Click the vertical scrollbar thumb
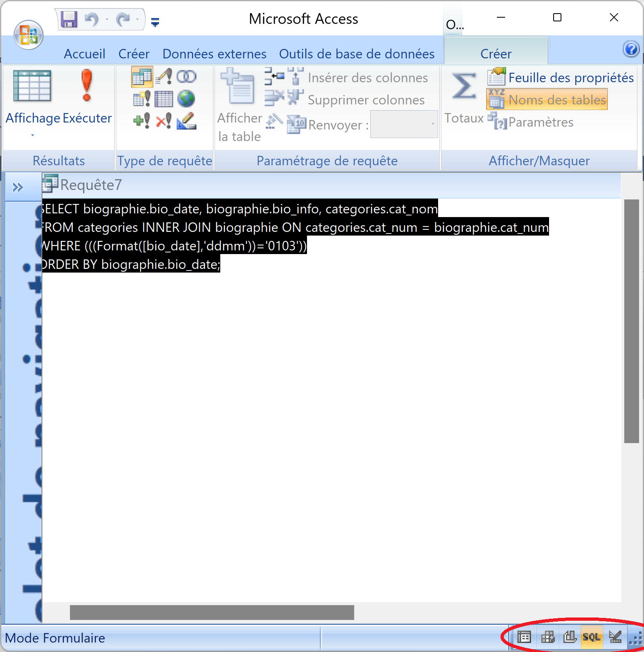This screenshot has width=644, height=652. (631, 321)
